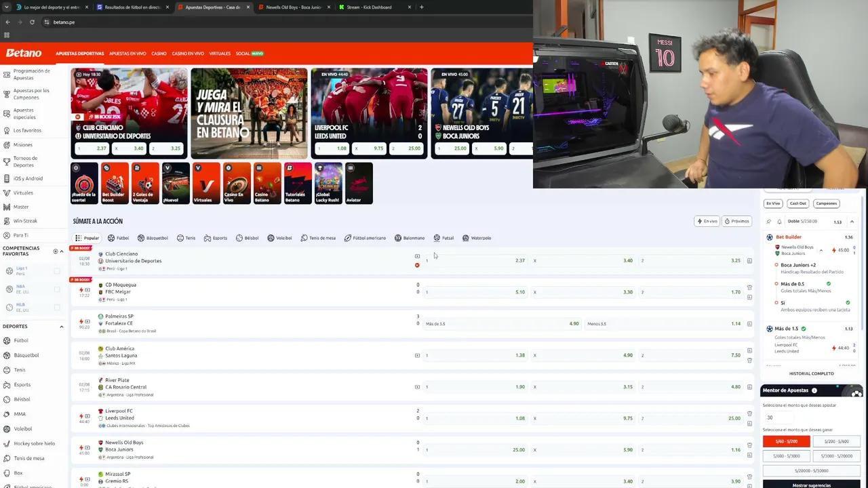Open a new browser tab

(422, 7)
